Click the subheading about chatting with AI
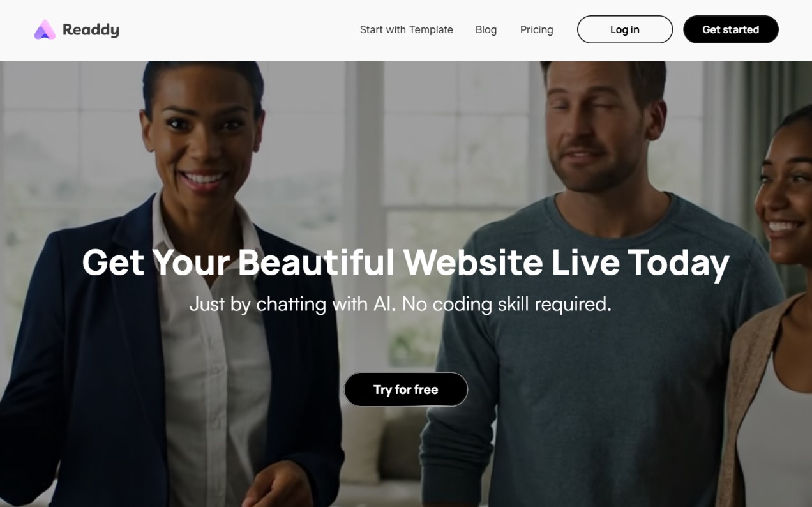This screenshot has width=812, height=507. coord(400,304)
